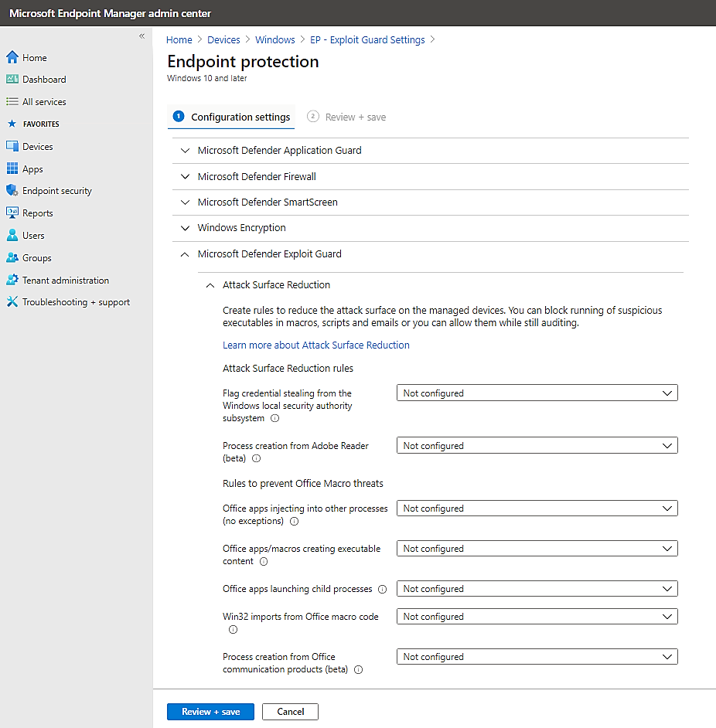716x728 pixels.
Task: Click the Devices icon in sidebar
Action: point(12,146)
